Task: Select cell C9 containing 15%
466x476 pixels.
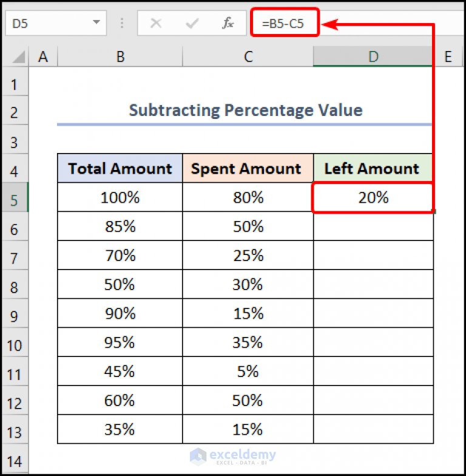Action: point(248,313)
